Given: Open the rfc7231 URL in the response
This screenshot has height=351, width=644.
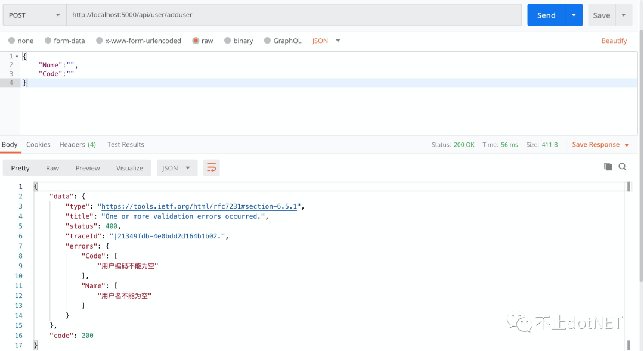Looking at the screenshot, I should coord(200,206).
